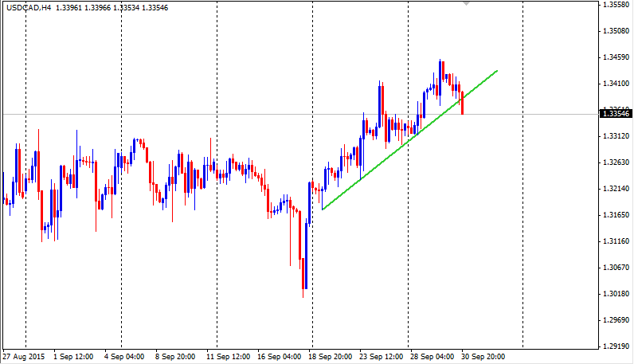
Task: Click the current price label 1.33546
Action: pyautogui.click(x=616, y=114)
